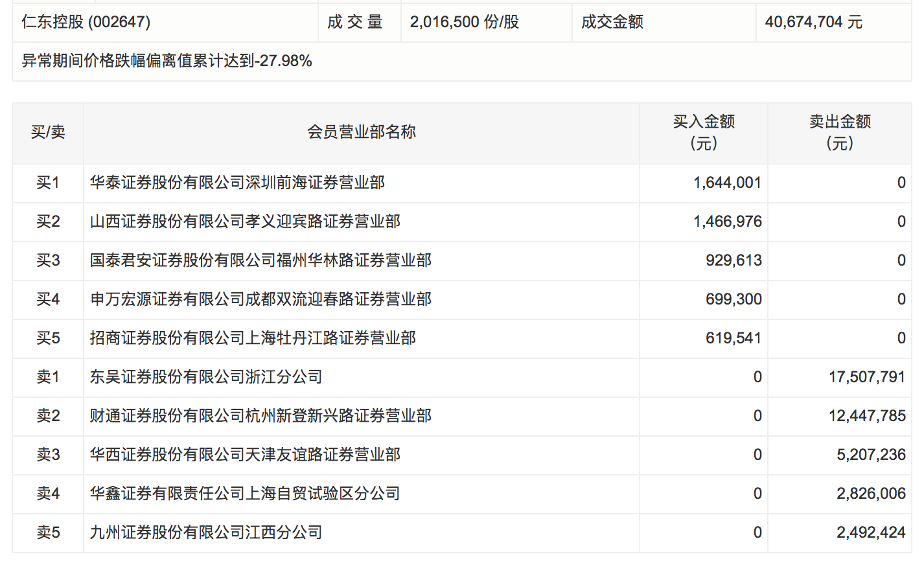Click the 买/卖 column header
This screenshot has height=574, width=924.
48,132
